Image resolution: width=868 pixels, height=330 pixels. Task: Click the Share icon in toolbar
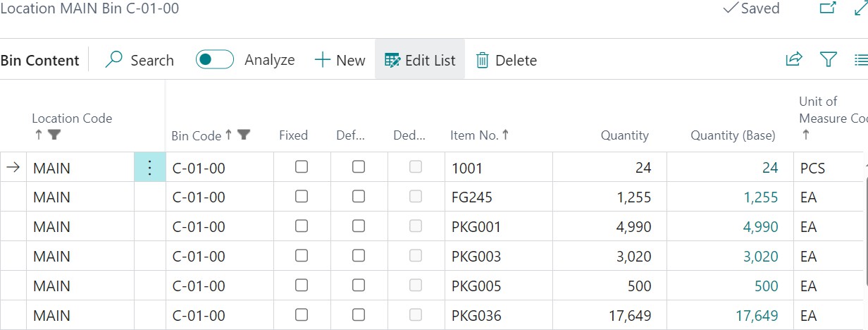click(x=794, y=60)
